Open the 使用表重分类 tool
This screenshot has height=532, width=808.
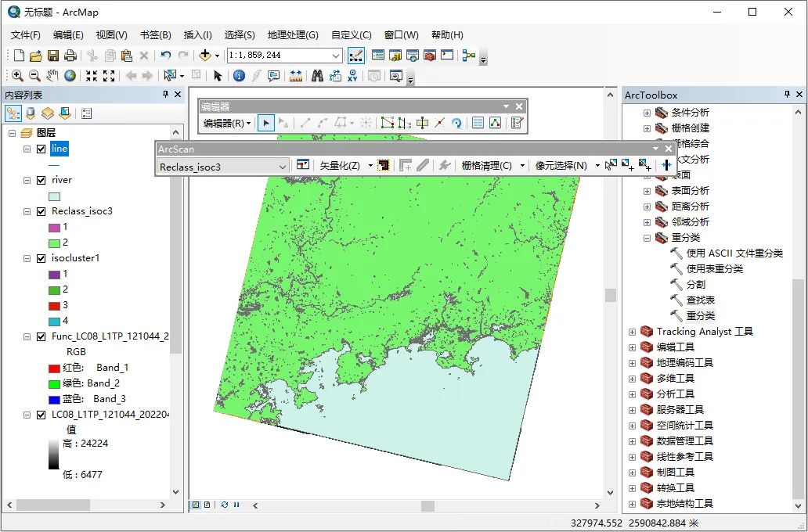coord(714,269)
